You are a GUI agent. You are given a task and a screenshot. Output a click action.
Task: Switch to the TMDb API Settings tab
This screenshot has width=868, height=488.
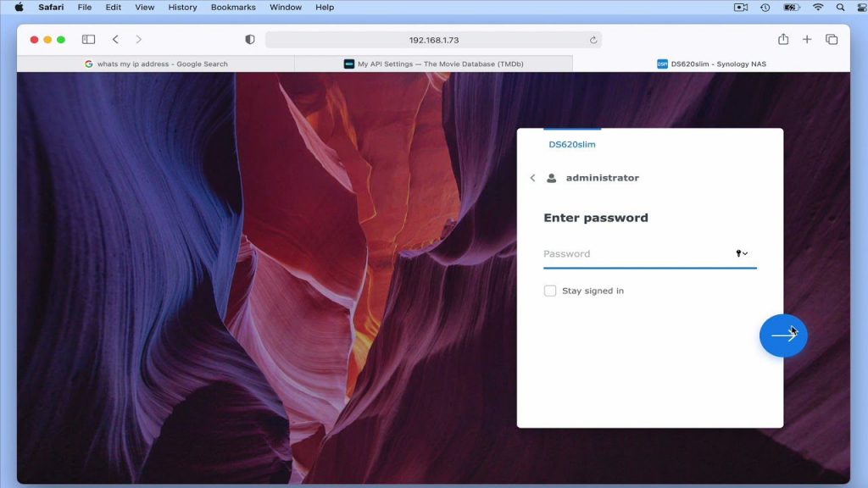click(433, 64)
